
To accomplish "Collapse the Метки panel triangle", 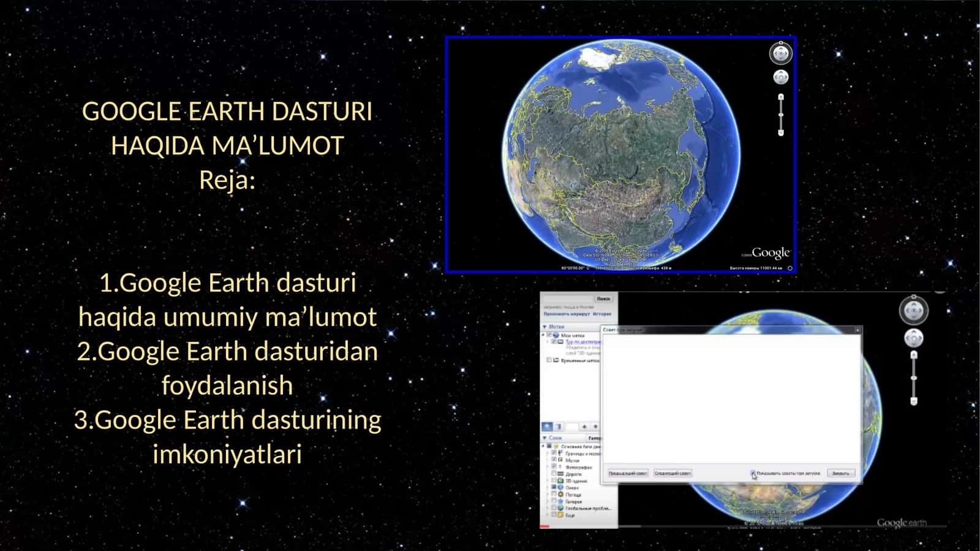I will tap(545, 327).
